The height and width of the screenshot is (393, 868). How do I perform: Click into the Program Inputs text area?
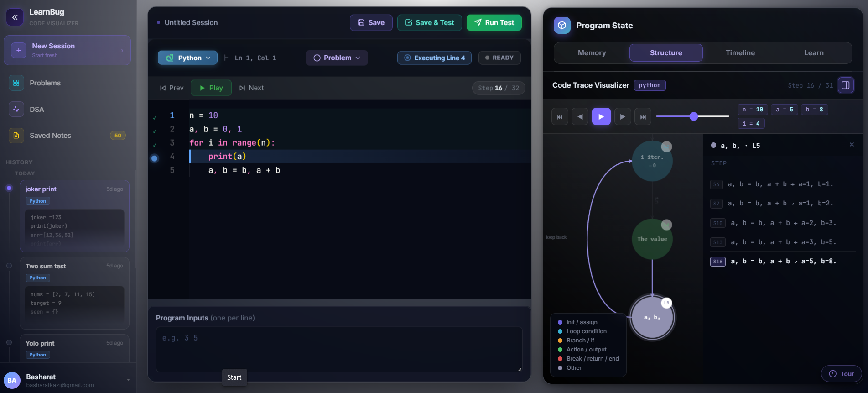(x=339, y=349)
